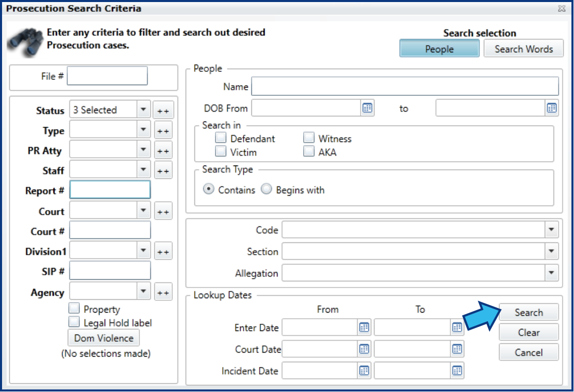
Task: Select the Begins with radio option
Action: (266, 190)
